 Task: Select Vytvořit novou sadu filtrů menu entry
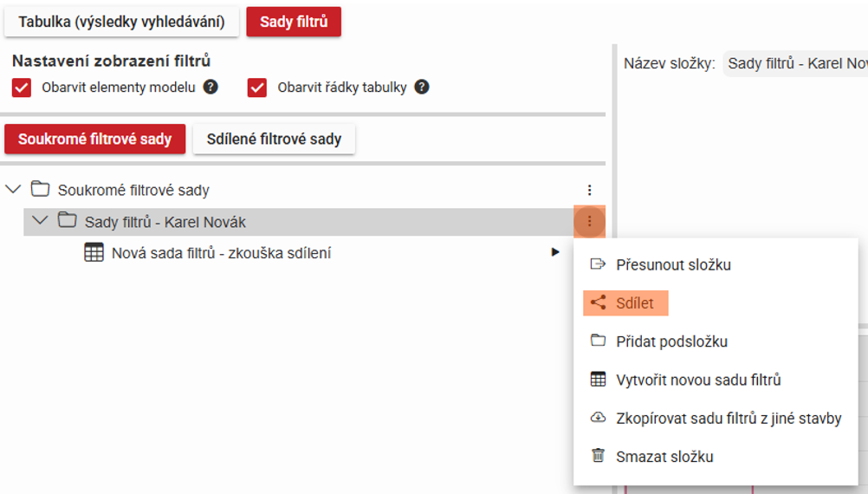click(698, 380)
